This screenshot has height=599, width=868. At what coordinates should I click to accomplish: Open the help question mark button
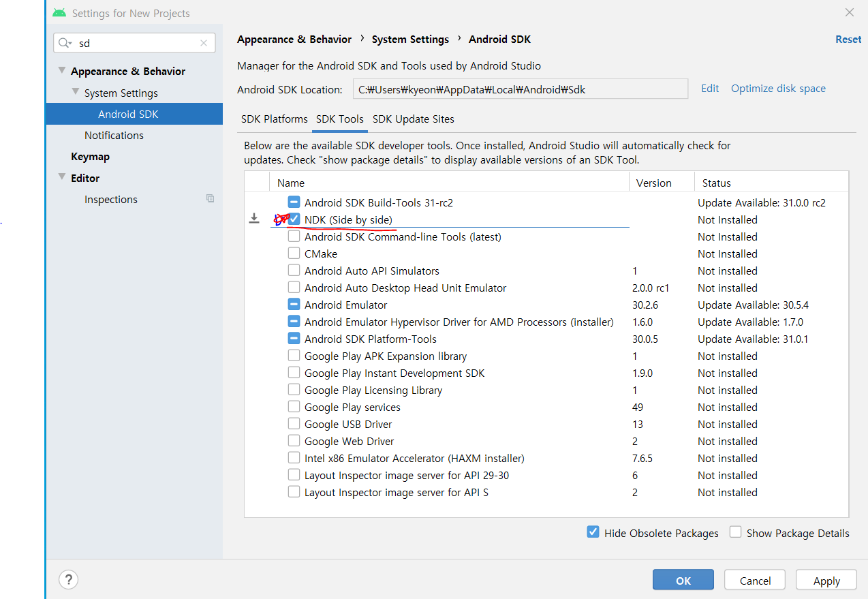tap(68, 580)
